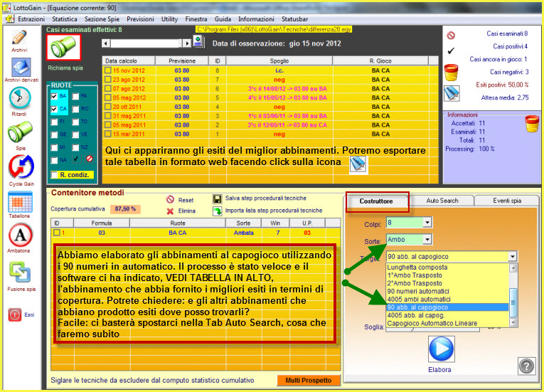544x392 pixels.
Task: Click the checkmark icon in RUOTE panel
Action: tap(75, 159)
